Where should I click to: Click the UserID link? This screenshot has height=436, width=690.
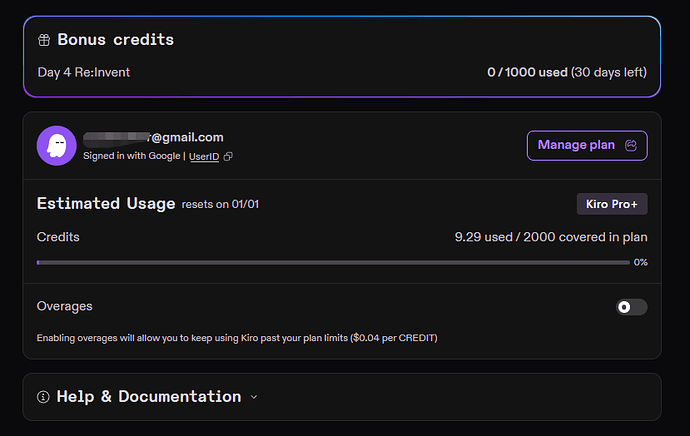click(204, 157)
